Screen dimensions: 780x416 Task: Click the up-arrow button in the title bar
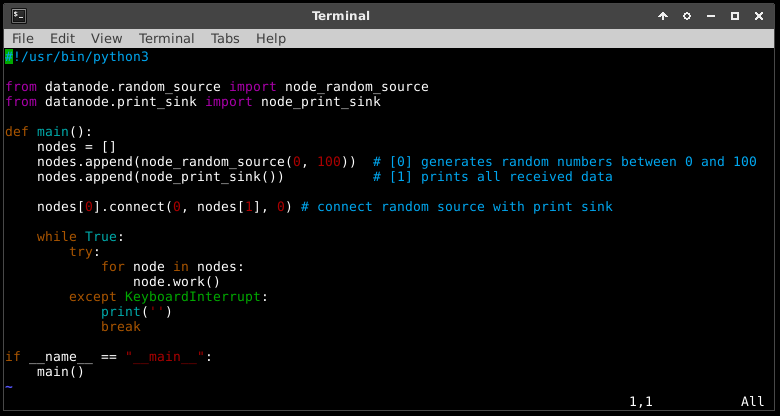pos(663,16)
